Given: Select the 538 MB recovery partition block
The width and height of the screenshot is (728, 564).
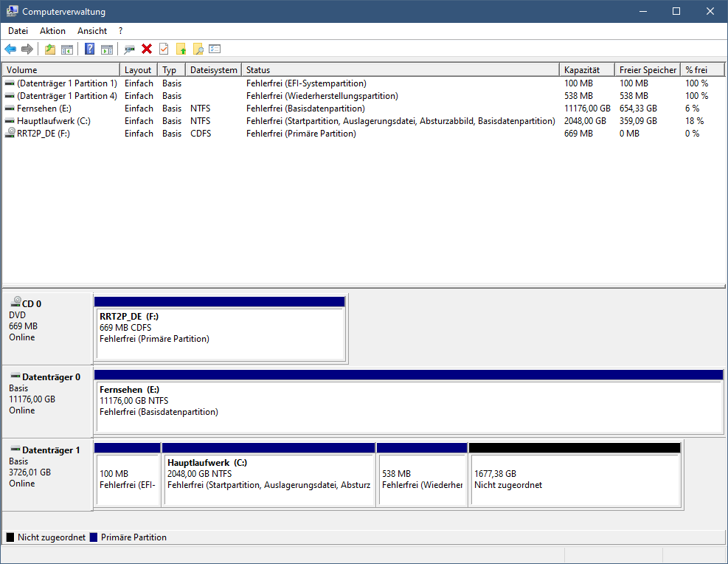Looking at the screenshot, I should tap(422, 475).
